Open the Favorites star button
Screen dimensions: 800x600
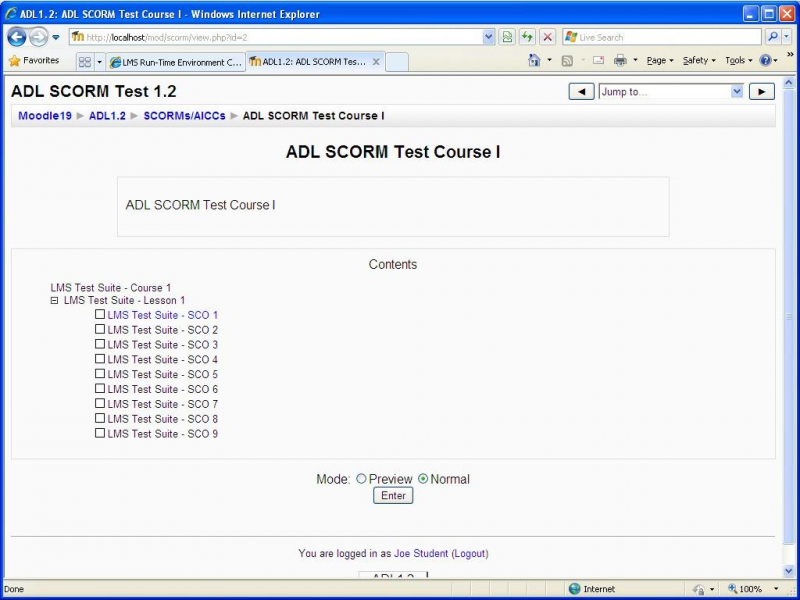(34, 61)
